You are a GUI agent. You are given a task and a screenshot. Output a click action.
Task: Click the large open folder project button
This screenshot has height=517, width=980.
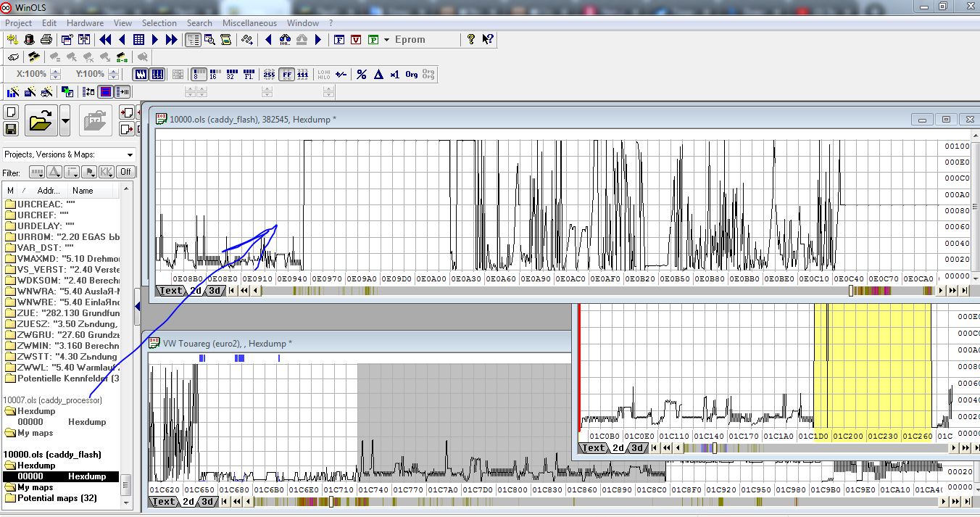(x=41, y=120)
